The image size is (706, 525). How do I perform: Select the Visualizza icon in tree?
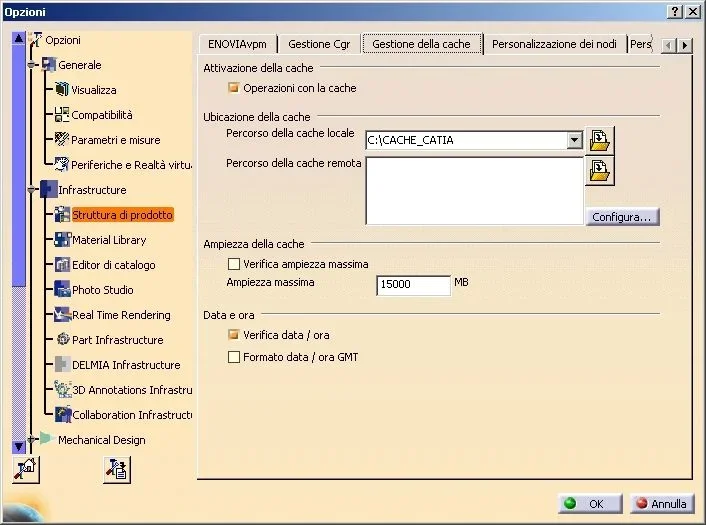point(62,89)
